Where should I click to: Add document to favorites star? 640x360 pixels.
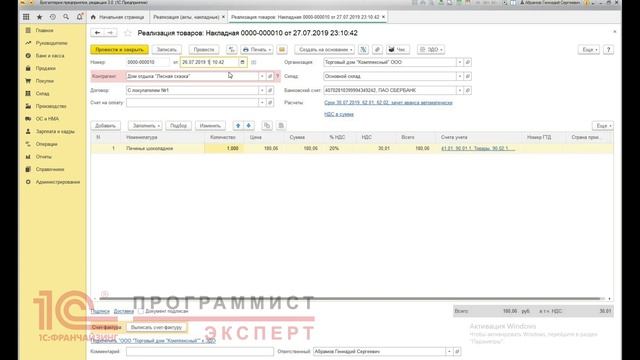[128, 33]
